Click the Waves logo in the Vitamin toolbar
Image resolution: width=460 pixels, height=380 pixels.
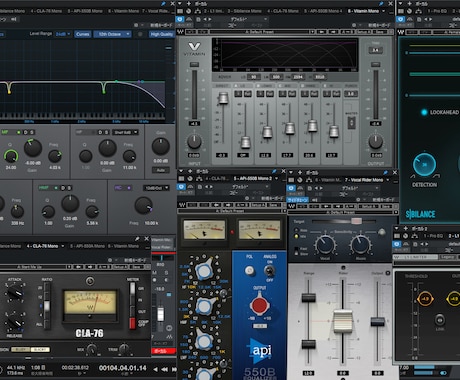pyautogui.click(x=180, y=32)
